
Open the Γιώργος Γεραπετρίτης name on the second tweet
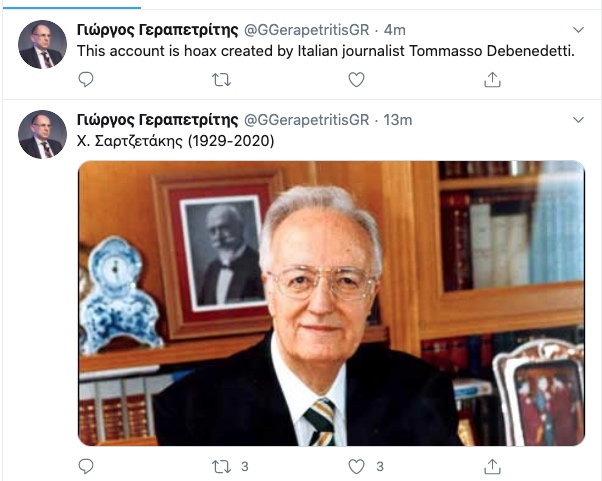tap(157, 120)
